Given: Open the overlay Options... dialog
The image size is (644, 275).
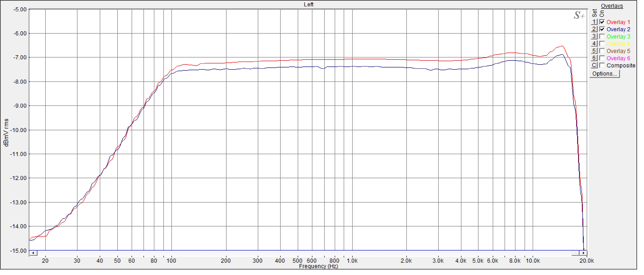Looking at the screenshot, I should click(605, 74).
